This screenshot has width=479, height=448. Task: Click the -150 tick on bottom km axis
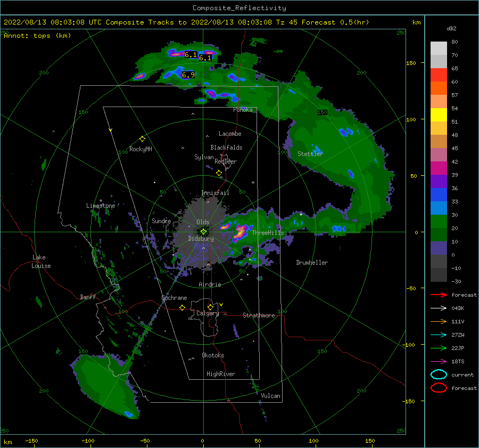tap(31, 441)
